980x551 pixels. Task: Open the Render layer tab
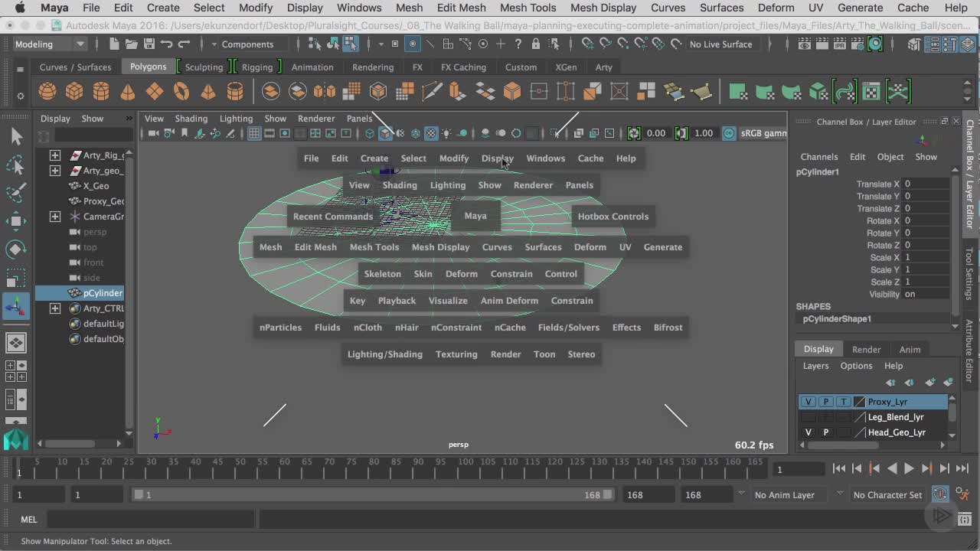pyautogui.click(x=866, y=350)
